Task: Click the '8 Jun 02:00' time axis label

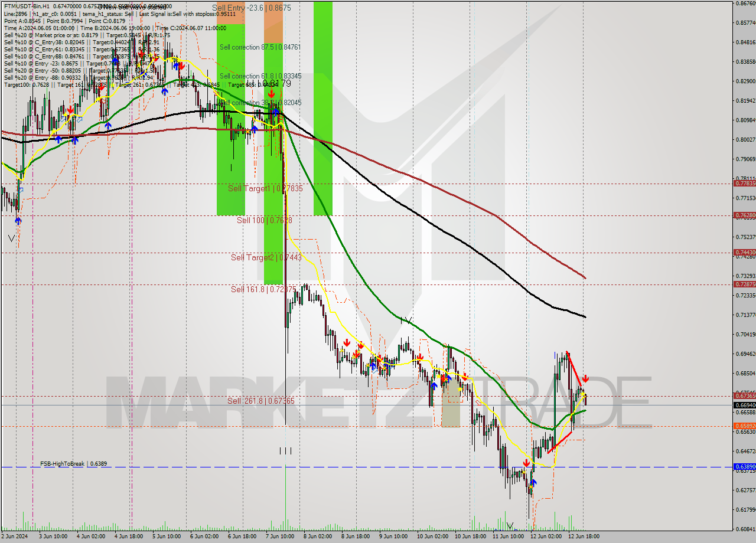Action: pos(317,537)
